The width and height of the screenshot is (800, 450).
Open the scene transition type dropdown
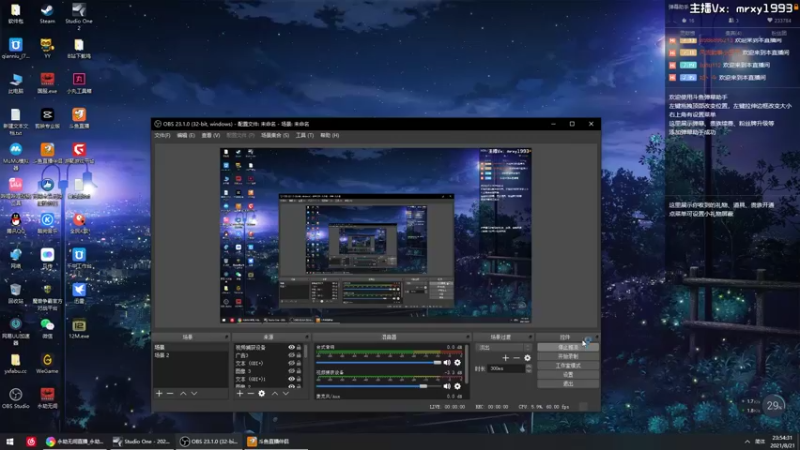pyautogui.click(x=504, y=347)
